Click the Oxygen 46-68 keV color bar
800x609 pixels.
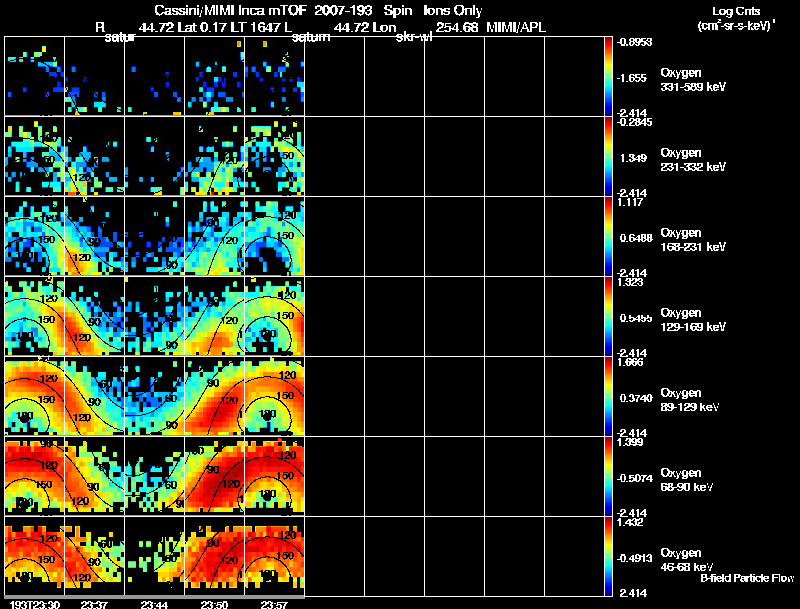tap(608, 556)
